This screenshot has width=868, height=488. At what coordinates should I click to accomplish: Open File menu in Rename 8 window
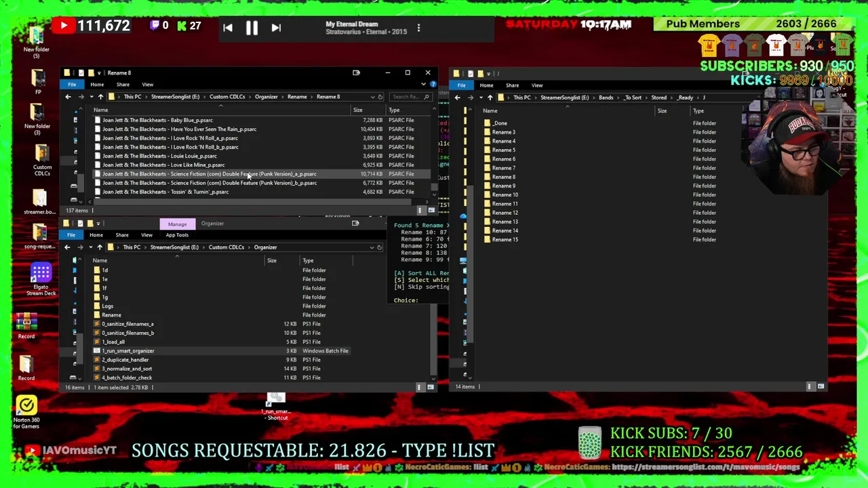[72, 85]
